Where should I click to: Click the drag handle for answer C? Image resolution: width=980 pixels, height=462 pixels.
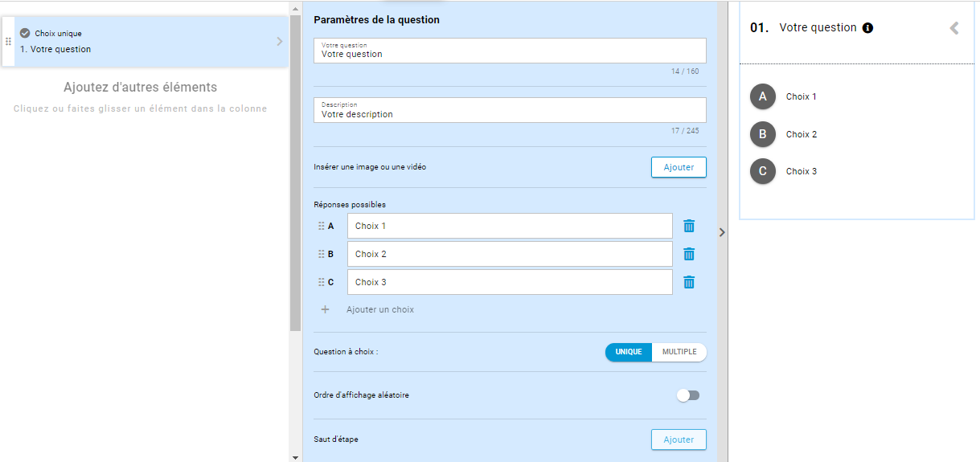point(322,282)
